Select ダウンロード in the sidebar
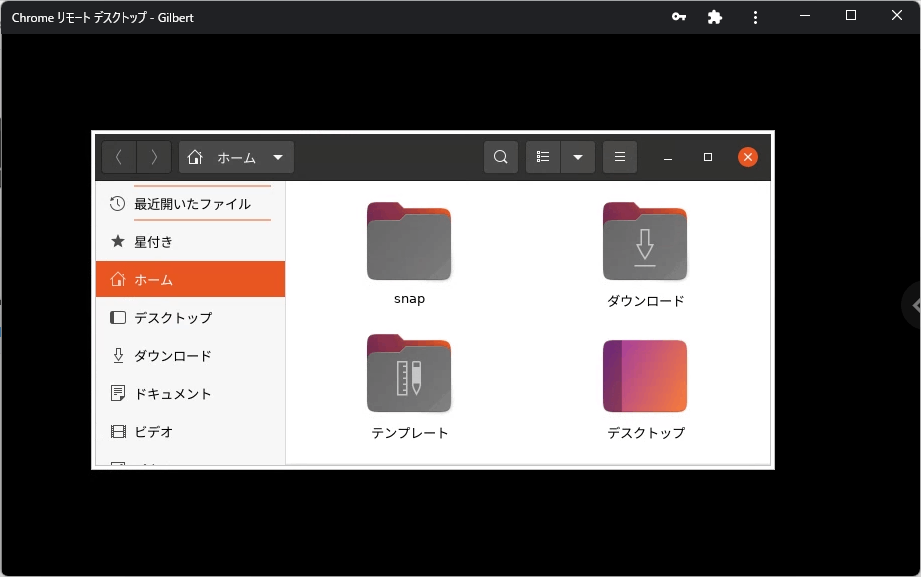This screenshot has height=577, width=921. tap(190, 355)
